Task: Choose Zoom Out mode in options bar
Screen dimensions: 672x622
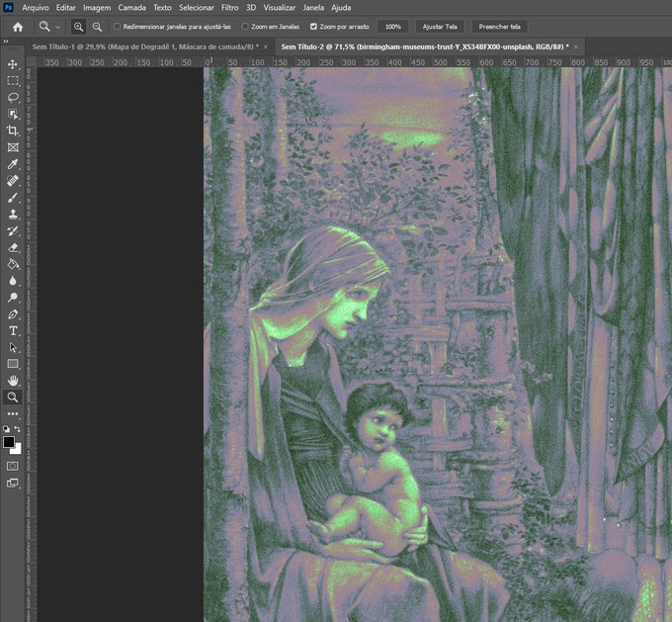Action: pyautogui.click(x=97, y=27)
